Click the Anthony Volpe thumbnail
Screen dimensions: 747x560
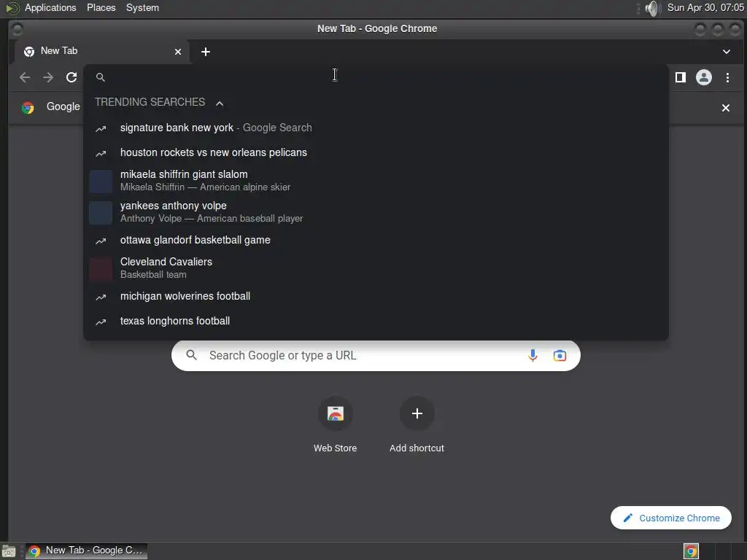[101, 213]
